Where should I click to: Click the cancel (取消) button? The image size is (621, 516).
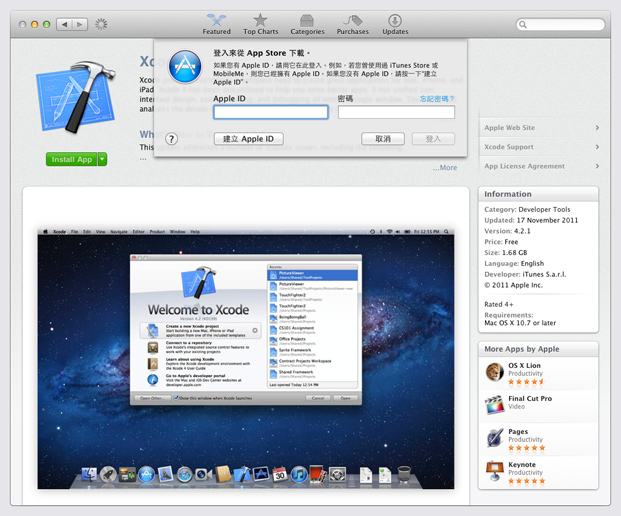(x=383, y=139)
